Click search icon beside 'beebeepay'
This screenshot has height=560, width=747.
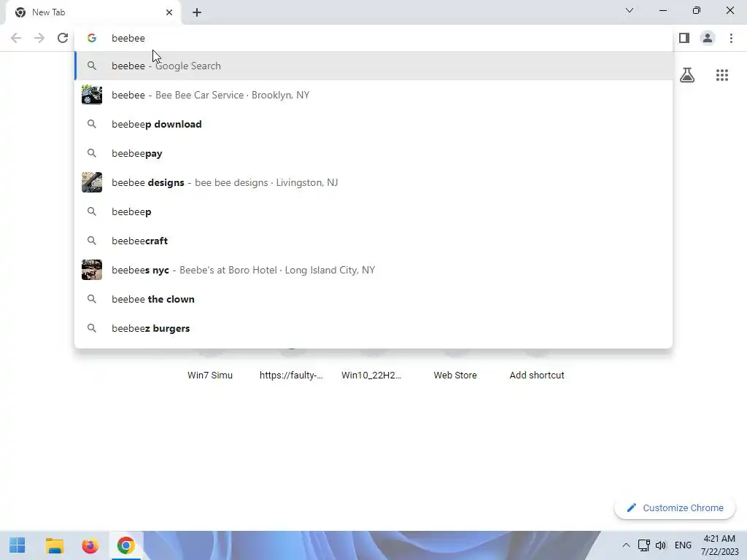92,153
